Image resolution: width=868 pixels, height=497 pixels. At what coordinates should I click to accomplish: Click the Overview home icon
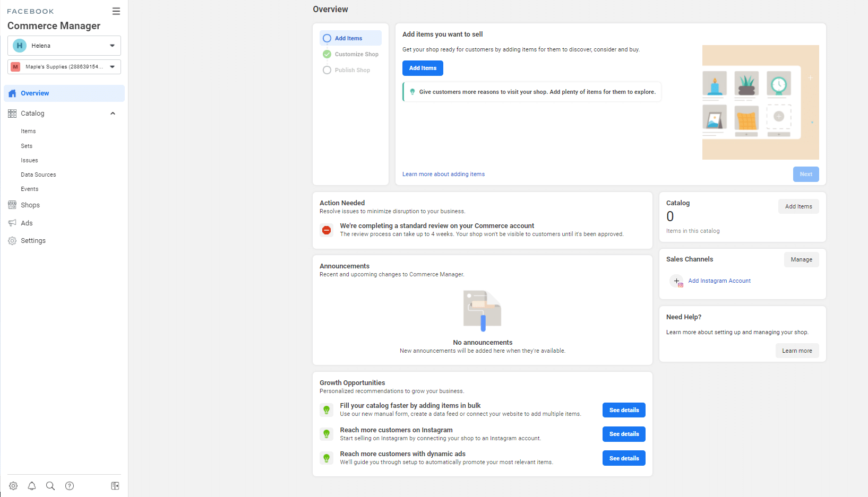coord(12,93)
